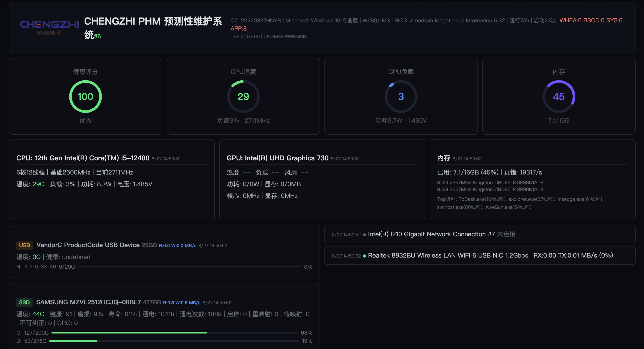Click the 63% C: drive percentage

(x=306, y=333)
